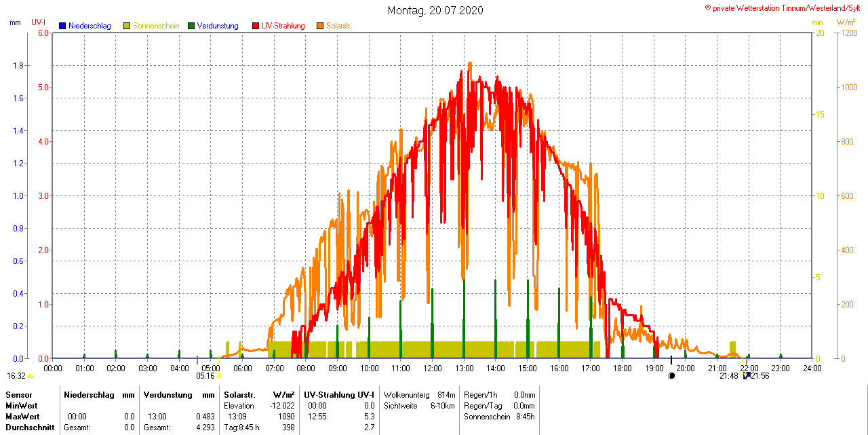Viewport: 868px width, 435px height.
Task: Click the 'Wolkenunterg' label
Action: [x=407, y=394]
